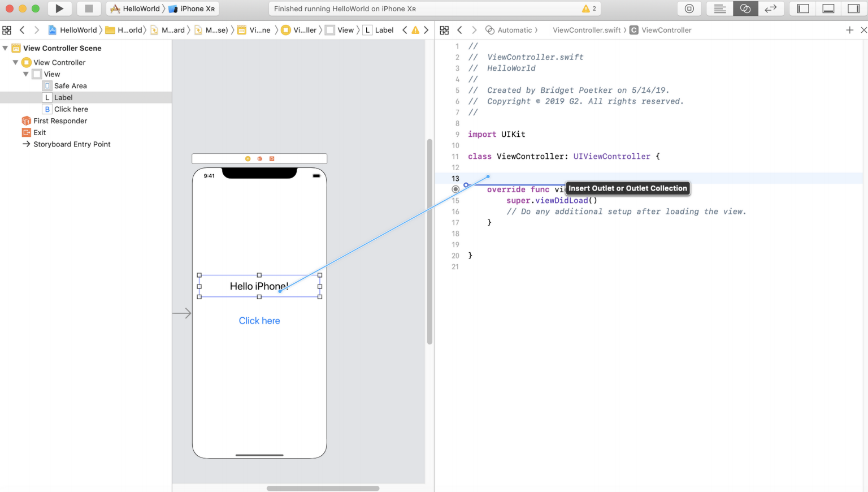
Task: Switch to Assistant editor
Action: click(x=745, y=8)
